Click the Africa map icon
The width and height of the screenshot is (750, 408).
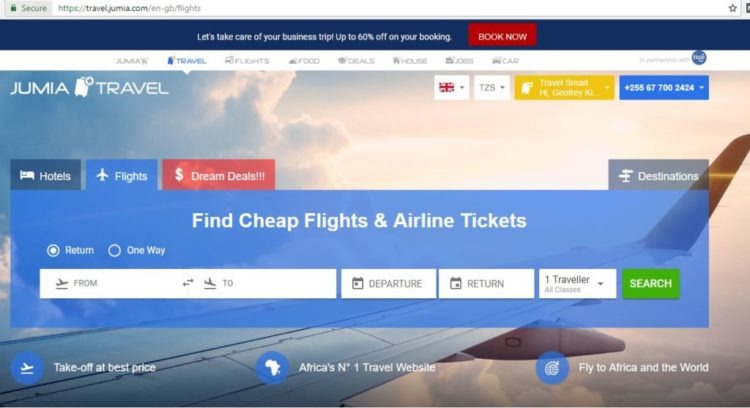pyautogui.click(x=272, y=367)
